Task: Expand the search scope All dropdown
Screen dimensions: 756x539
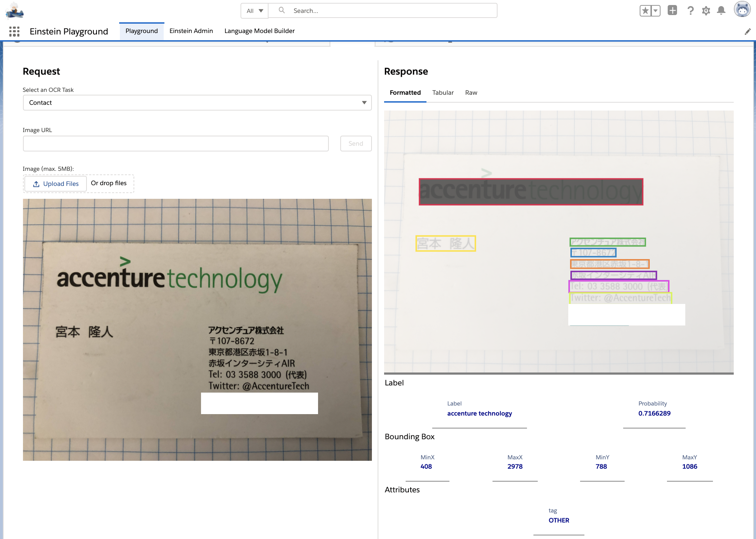Action: (x=255, y=11)
